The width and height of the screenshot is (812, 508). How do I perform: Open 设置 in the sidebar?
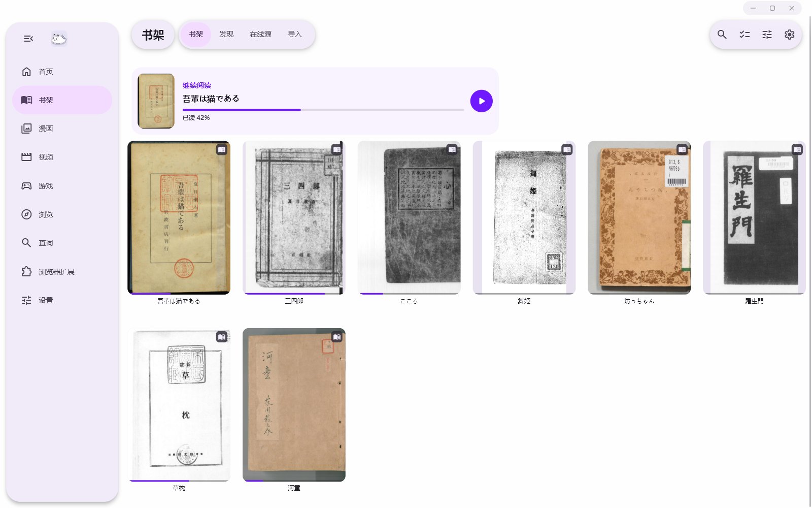(x=62, y=300)
